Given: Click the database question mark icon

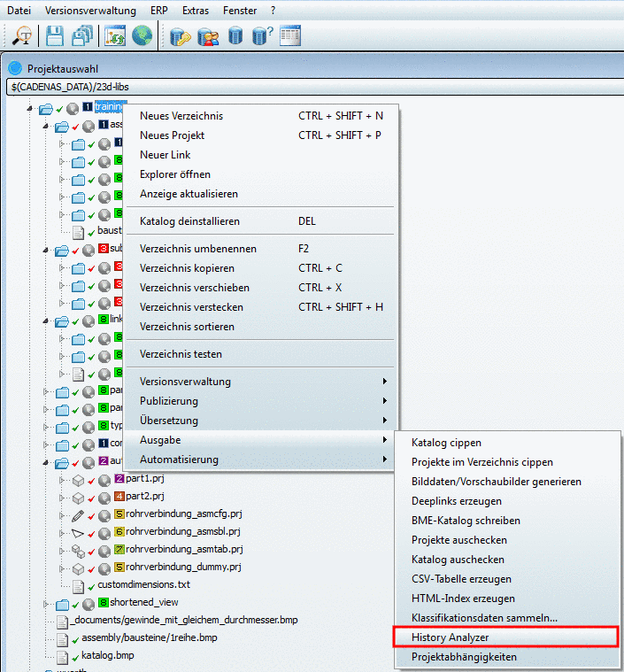Looking at the screenshot, I should (262, 35).
